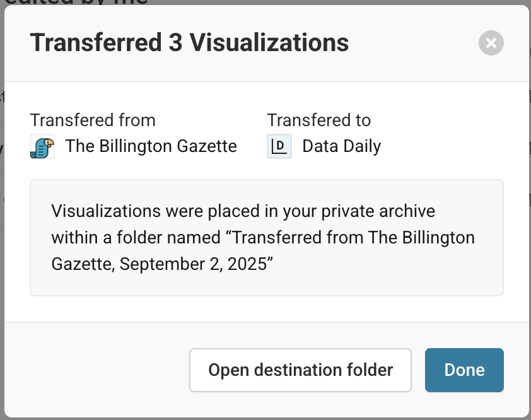531x420 pixels.
Task: Close the Transferred 3 Visualizations dialog
Action: coord(491,43)
